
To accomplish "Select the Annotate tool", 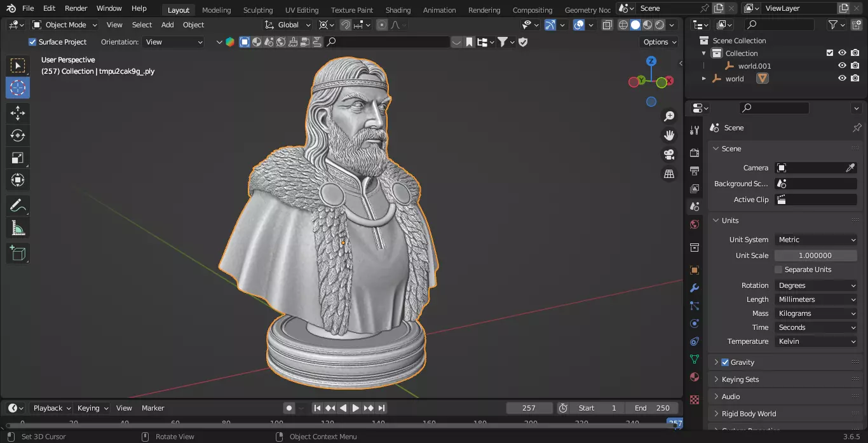I will pos(18,206).
